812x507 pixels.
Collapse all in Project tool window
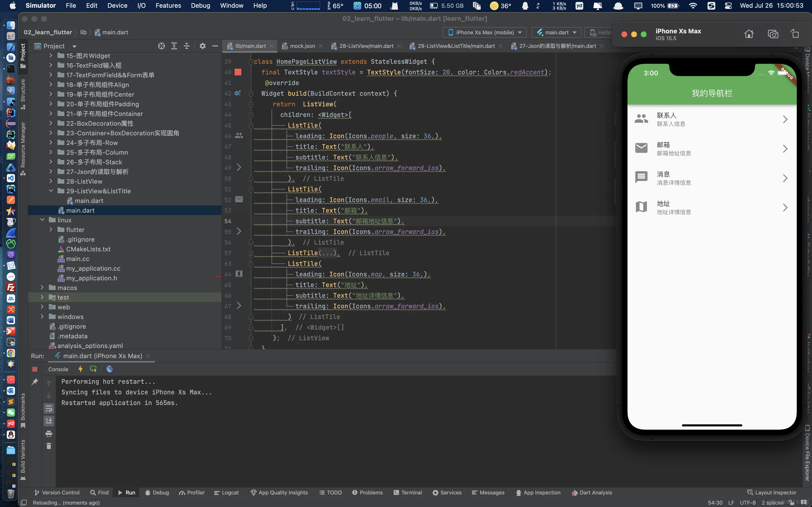(187, 46)
